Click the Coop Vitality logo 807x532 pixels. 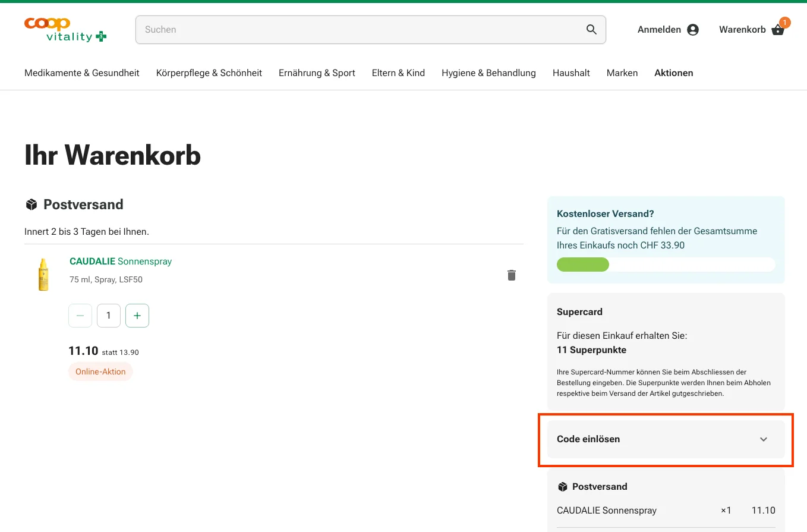[x=65, y=30]
